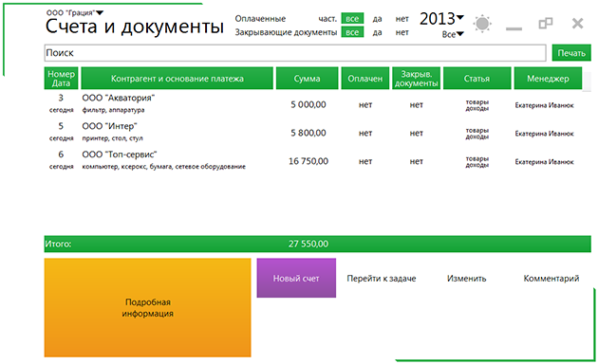Select нет filter in Оплаченные row
The image size is (598, 364).
[402, 19]
